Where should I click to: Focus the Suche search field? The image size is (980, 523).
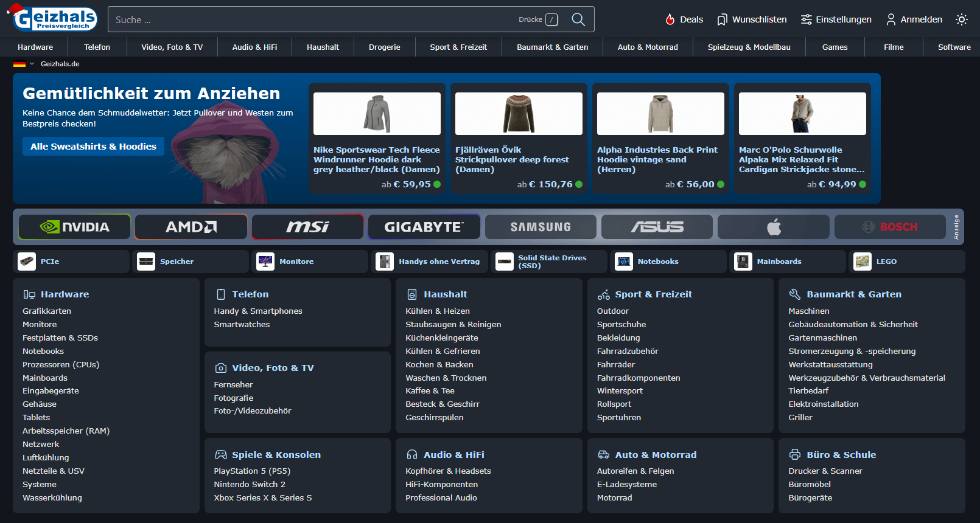pos(304,19)
